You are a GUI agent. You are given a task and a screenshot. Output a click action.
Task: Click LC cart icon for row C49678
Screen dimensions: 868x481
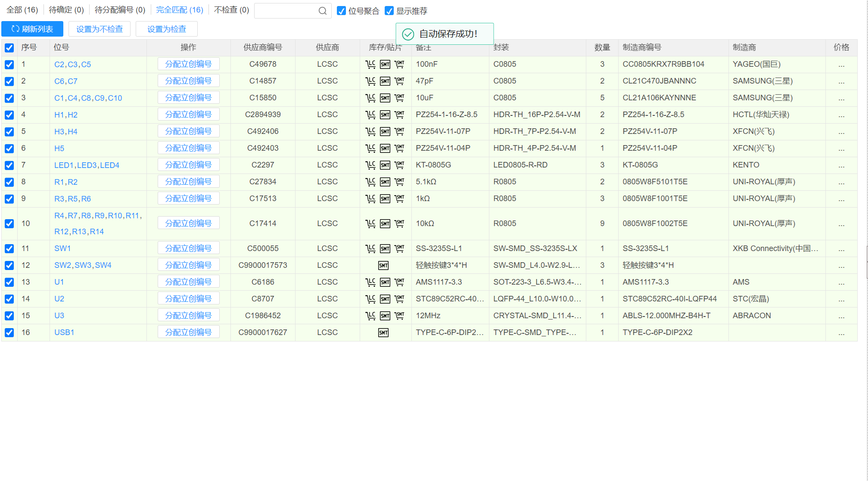point(370,65)
